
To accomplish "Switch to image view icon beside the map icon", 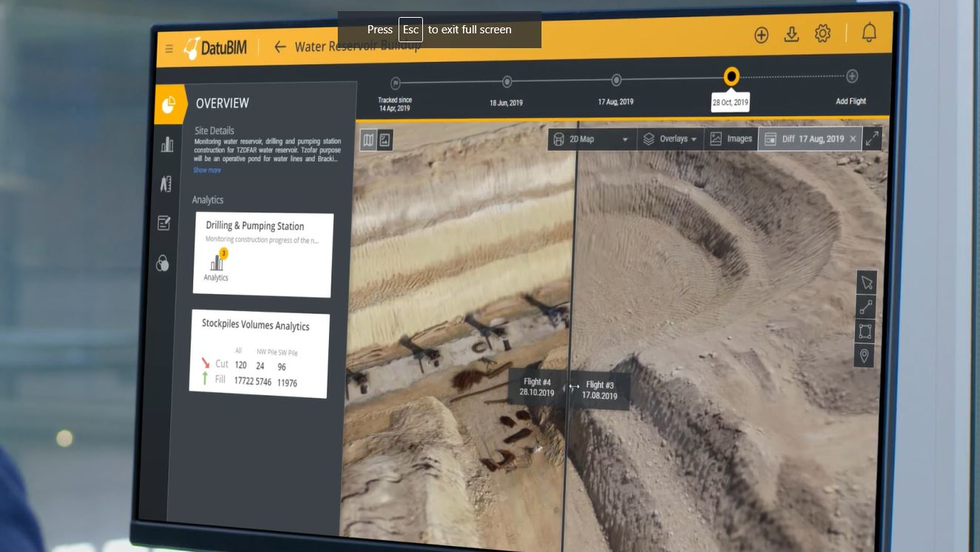I will (384, 140).
